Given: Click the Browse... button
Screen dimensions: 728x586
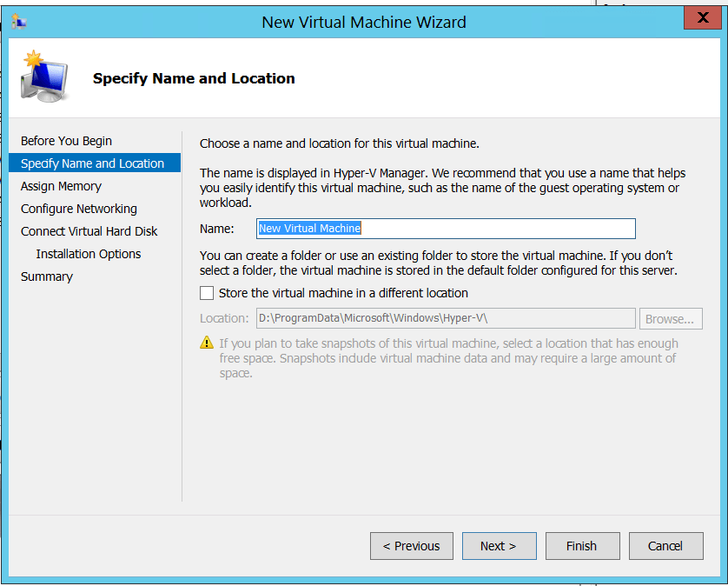Looking at the screenshot, I should pyautogui.click(x=671, y=319).
